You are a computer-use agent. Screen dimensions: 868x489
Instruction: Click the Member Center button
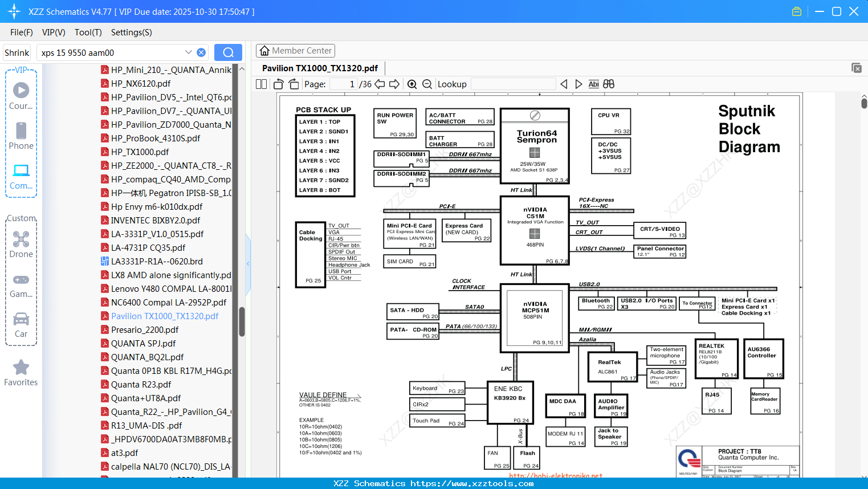click(x=295, y=51)
